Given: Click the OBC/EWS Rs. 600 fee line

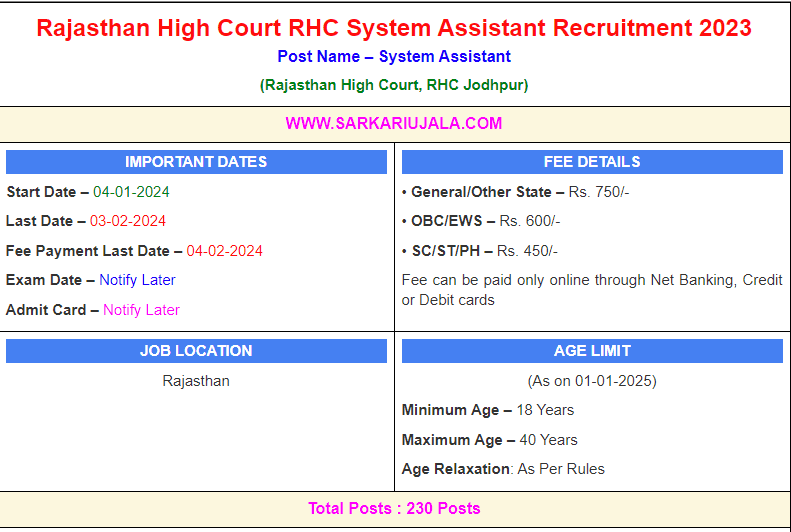Looking at the screenshot, I should tap(481, 221).
